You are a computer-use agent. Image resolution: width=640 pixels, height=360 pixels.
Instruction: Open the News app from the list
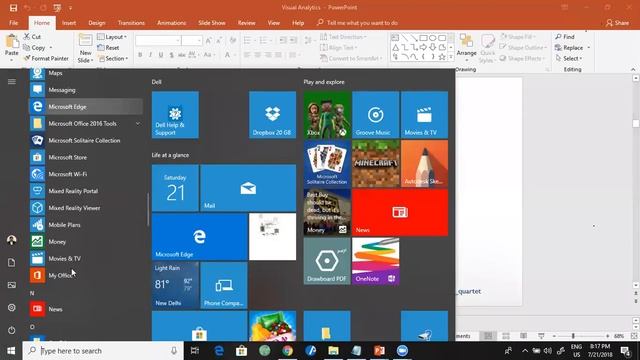click(86, 309)
